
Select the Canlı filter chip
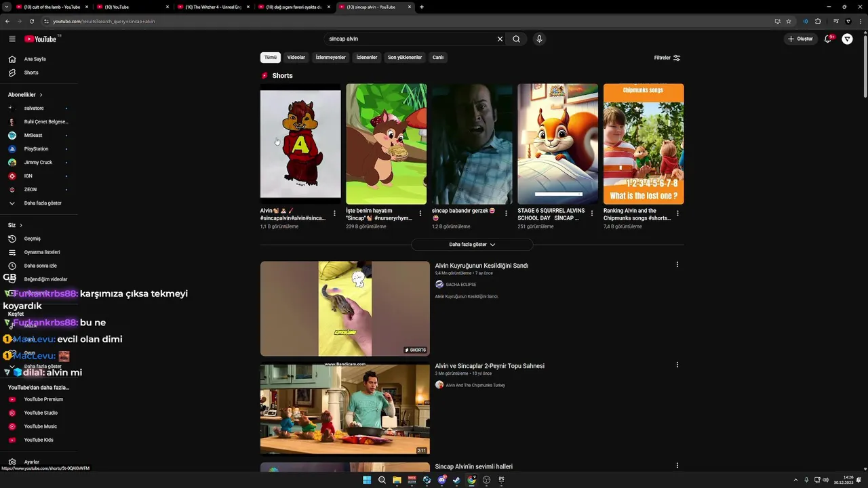coord(438,58)
